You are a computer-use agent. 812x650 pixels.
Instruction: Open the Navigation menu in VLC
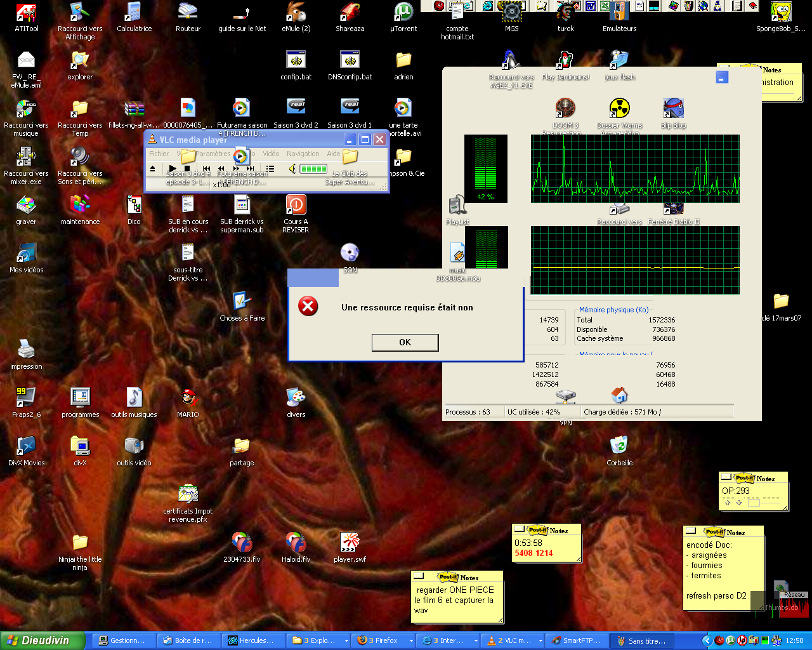(x=303, y=154)
